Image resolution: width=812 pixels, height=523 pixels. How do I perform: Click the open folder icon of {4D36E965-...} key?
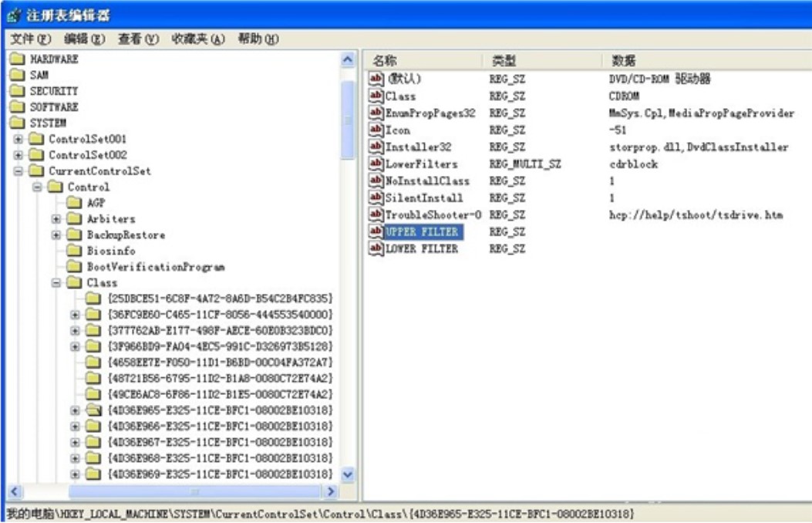(94, 410)
